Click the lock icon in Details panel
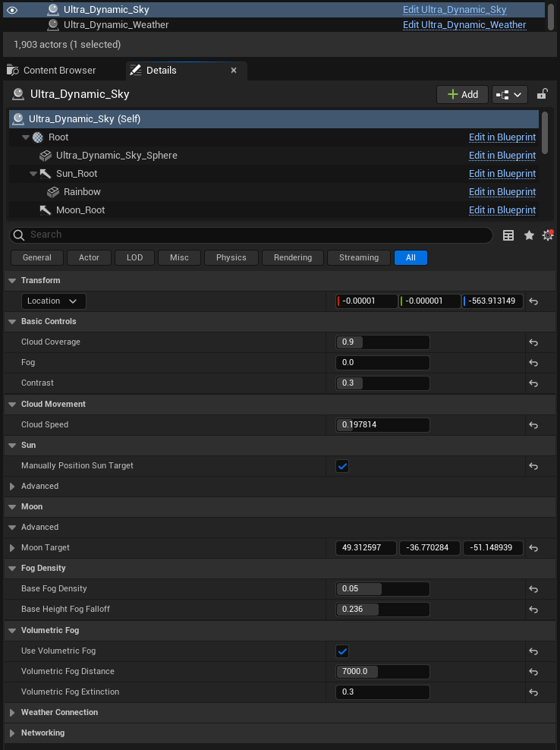 [x=542, y=94]
